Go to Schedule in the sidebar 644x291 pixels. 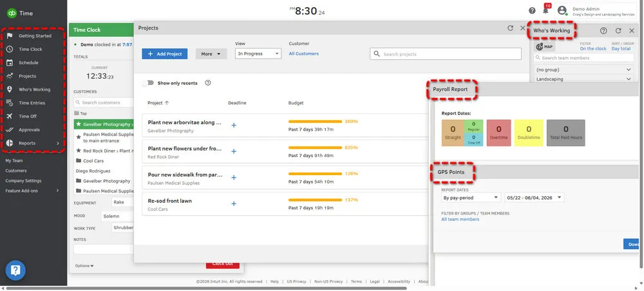point(28,63)
